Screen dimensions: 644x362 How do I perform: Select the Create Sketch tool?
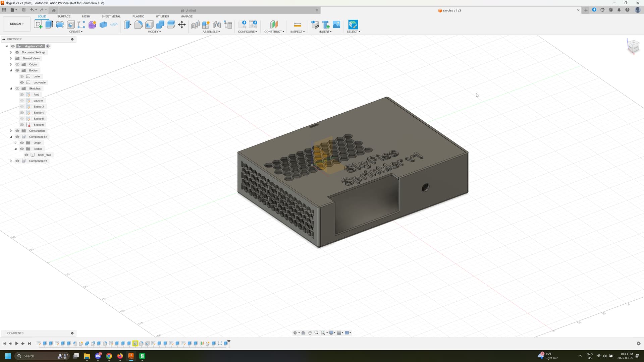[38, 24]
